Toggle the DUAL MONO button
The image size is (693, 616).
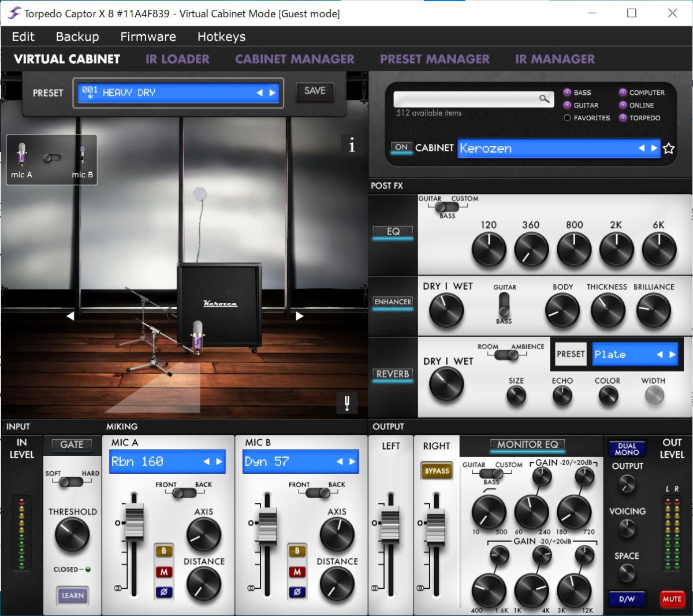click(x=627, y=449)
